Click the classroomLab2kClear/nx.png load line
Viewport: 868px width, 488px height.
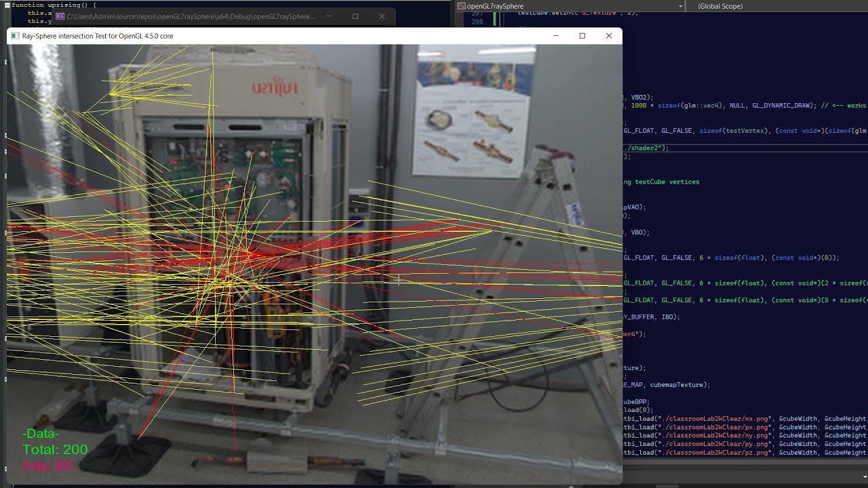pyautogui.click(x=745, y=419)
